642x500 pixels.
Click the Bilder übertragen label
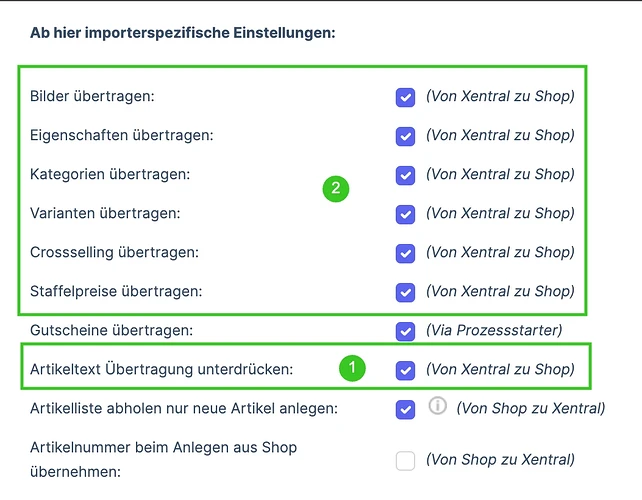click(92, 96)
